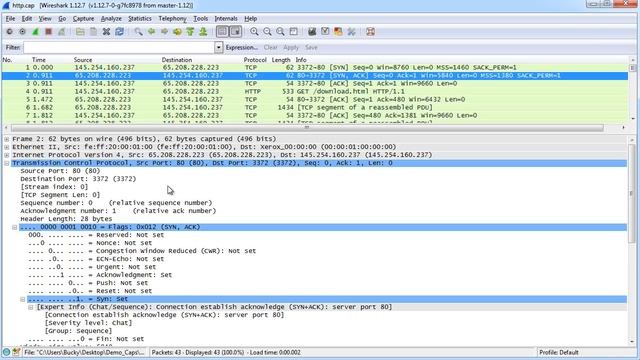Open a capture file folder icon
Image resolution: width=640 pixels, height=360 pixels.
tap(80, 32)
